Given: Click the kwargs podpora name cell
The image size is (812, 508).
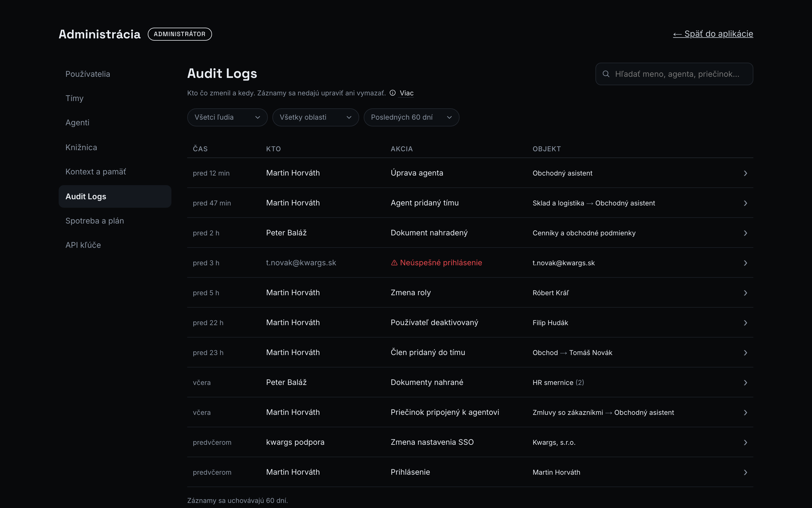Looking at the screenshot, I should tap(295, 442).
